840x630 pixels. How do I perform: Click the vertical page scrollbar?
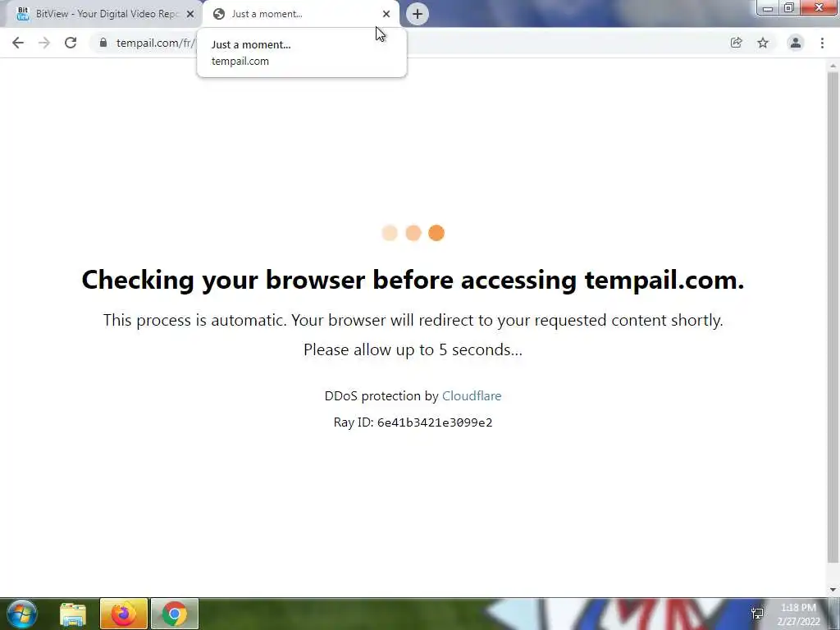(x=833, y=316)
